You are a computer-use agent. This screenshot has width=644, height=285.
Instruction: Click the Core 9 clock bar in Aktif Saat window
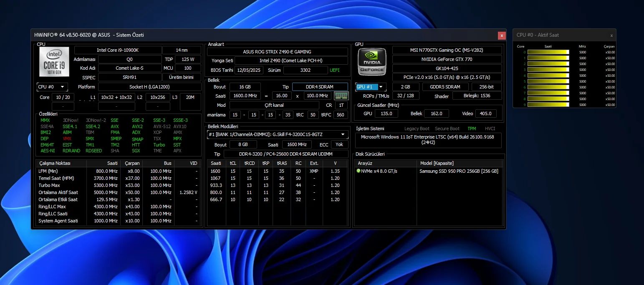point(548,105)
